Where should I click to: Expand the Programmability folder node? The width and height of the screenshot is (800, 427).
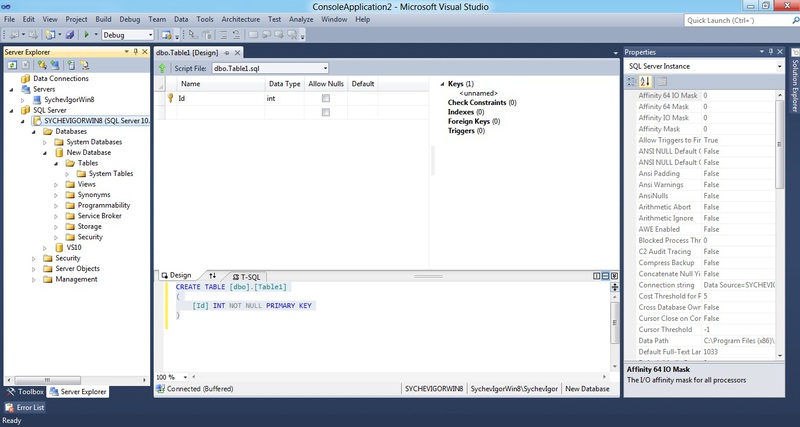[56, 206]
